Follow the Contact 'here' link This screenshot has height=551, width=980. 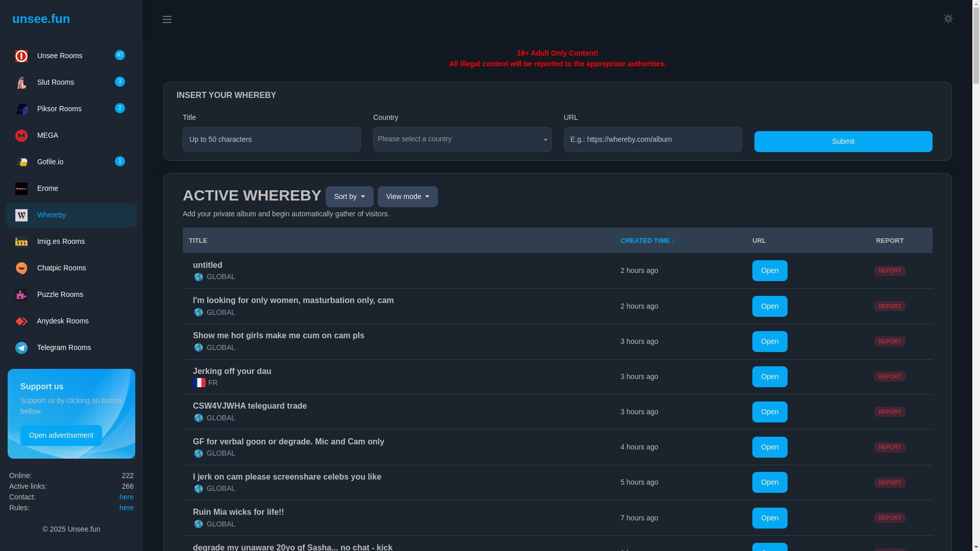tap(126, 497)
